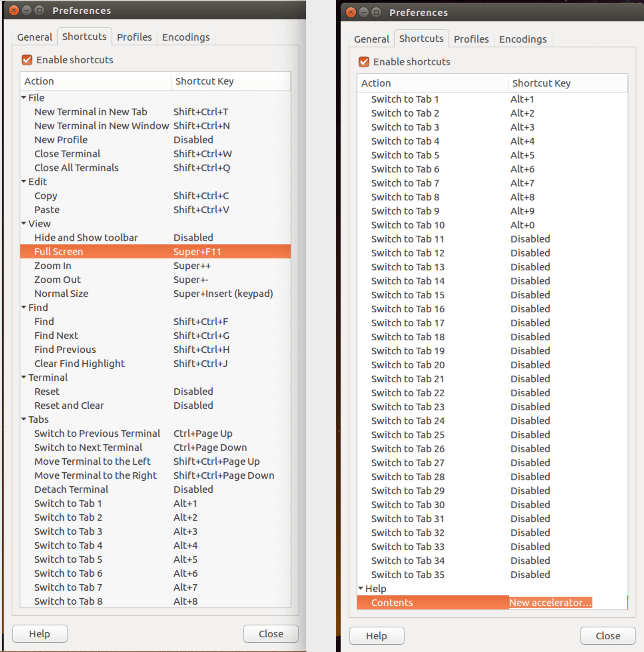
Task: Click the Super+F11 shortcut of Full Screen
Action: pyautogui.click(x=197, y=252)
